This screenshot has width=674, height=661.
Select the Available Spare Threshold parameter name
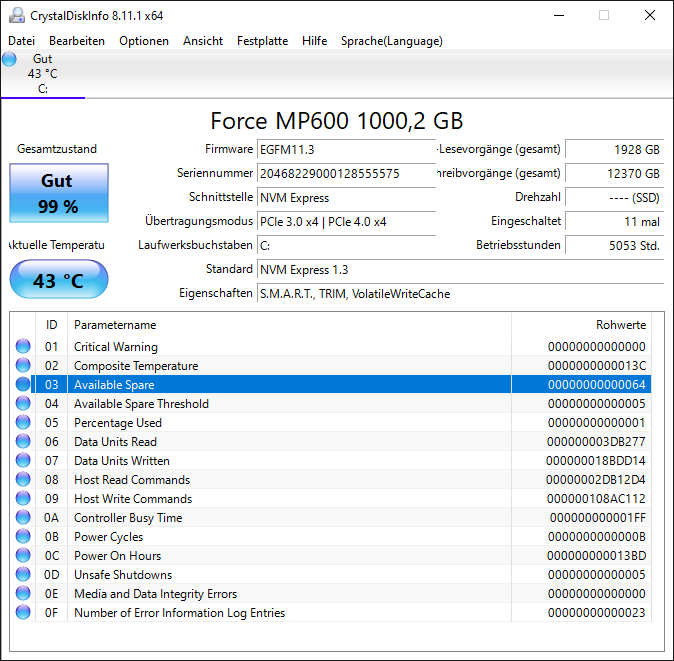click(x=141, y=404)
